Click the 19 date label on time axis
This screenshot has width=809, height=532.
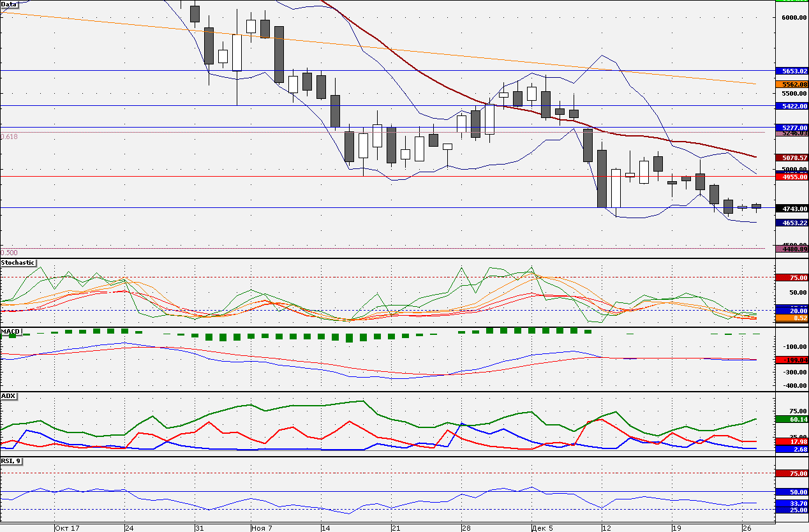[x=676, y=528]
